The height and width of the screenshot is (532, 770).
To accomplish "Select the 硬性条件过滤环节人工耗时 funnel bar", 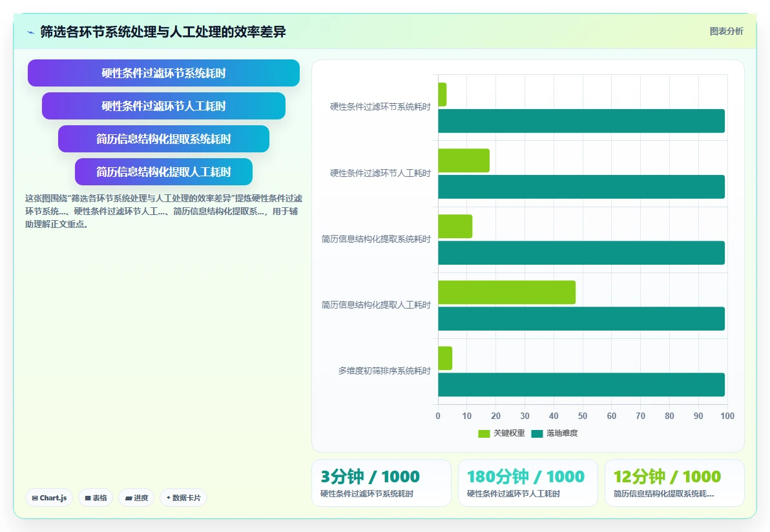I will [163, 106].
